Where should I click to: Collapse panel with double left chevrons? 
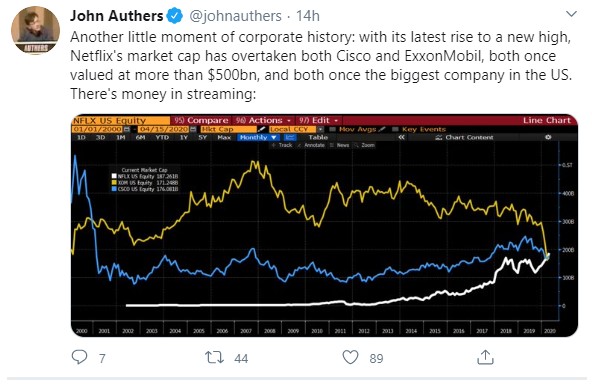[x=401, y=137]
